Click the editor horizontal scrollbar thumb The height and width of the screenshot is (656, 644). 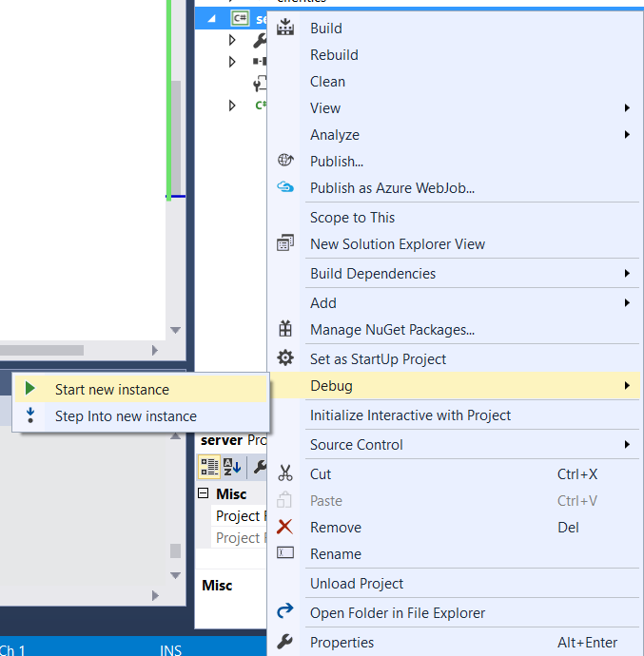[42, 350]
